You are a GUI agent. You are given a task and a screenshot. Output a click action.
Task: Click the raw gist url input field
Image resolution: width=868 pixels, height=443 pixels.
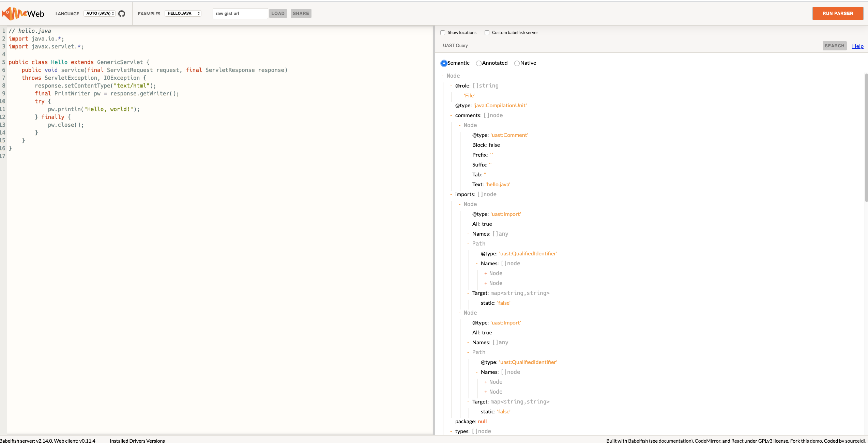[240, 13]
